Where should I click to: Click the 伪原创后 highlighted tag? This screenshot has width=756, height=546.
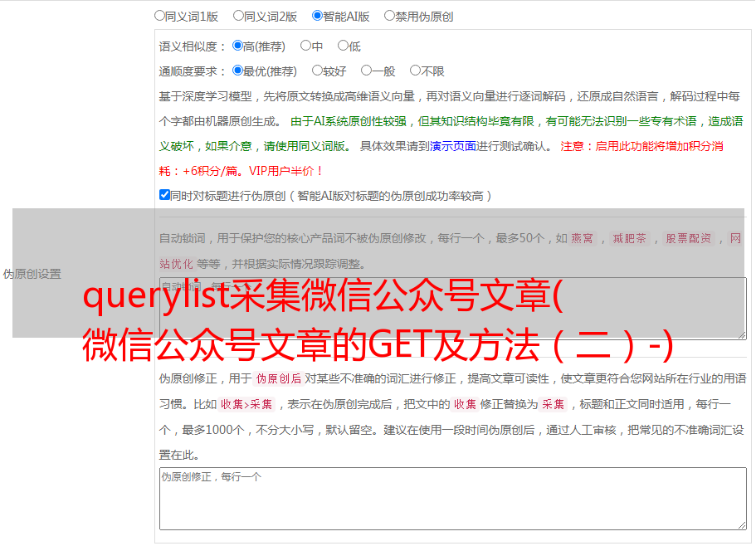279,378
